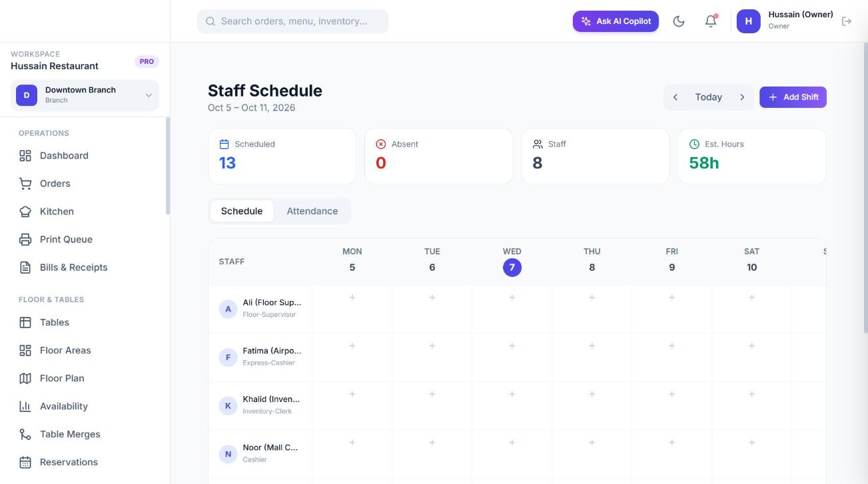The height and width of the screenshot is (484, 868).
Task: Open Print Queue in the sidebar
Action: [85, 240]
